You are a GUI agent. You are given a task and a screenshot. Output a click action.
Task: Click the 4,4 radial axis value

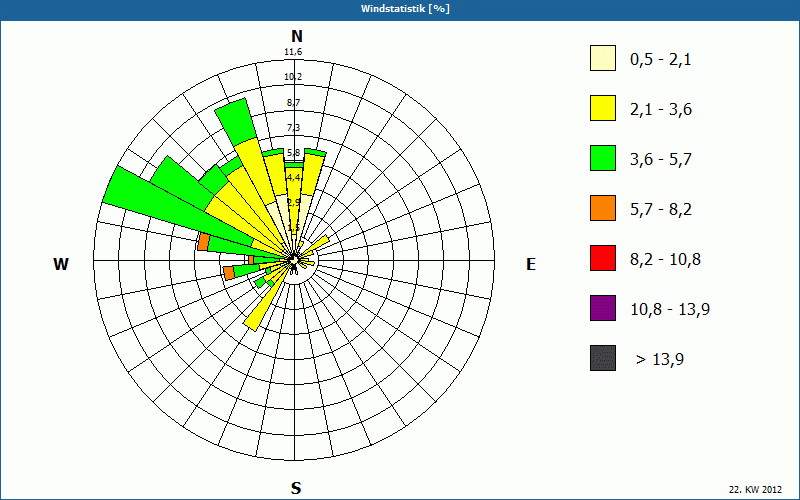(293, 178)
